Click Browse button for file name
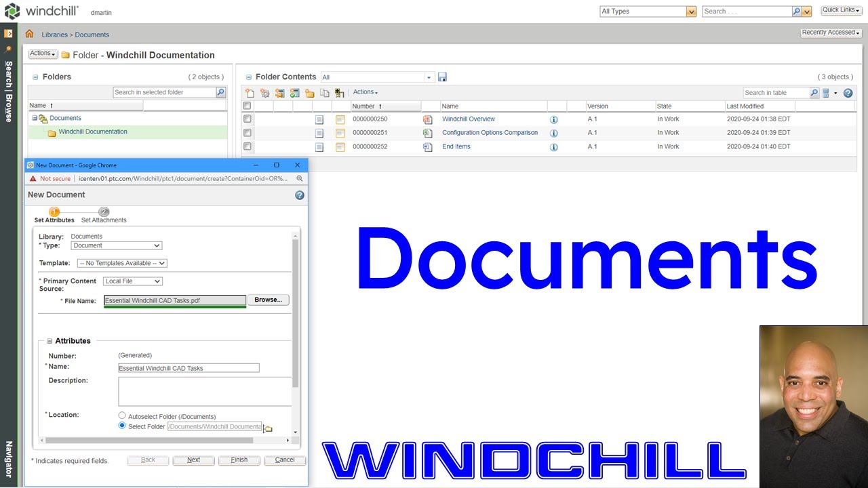 point(269,300)
